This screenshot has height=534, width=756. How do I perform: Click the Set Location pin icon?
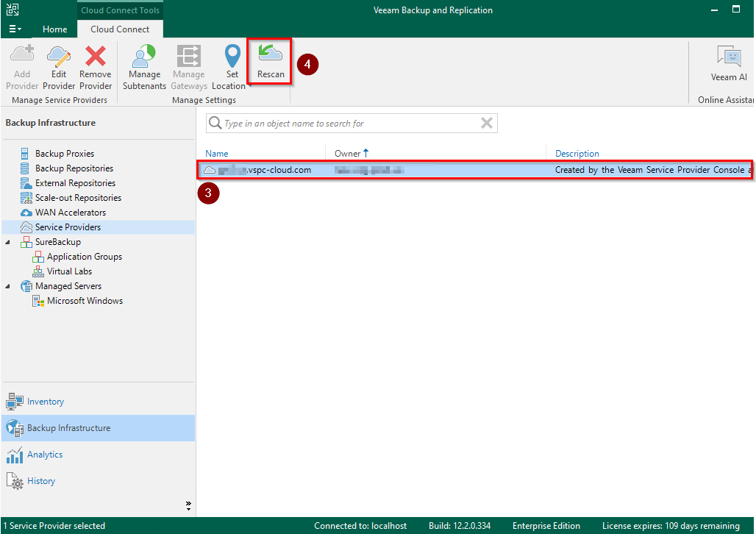[x=232, y=56]
